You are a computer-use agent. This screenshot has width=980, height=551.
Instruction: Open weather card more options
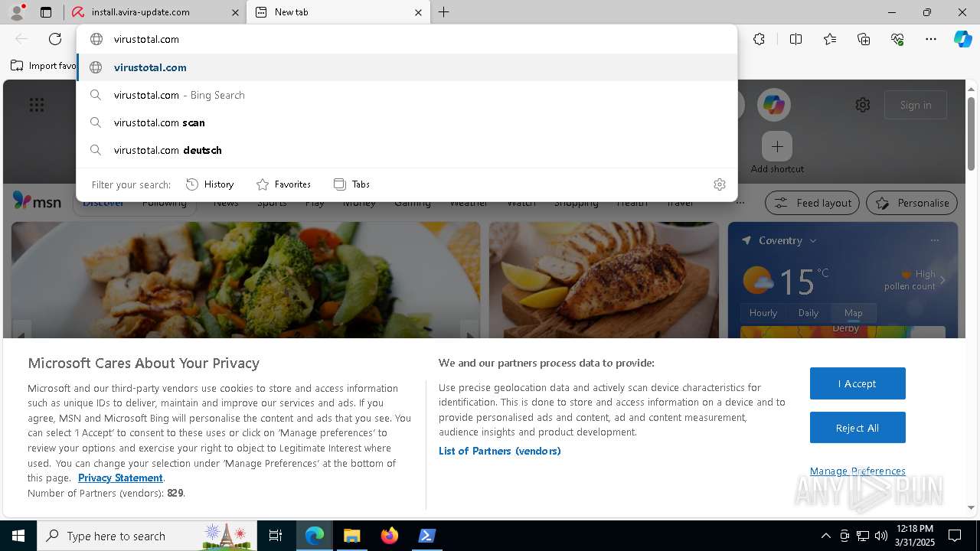tap(934, 240)
